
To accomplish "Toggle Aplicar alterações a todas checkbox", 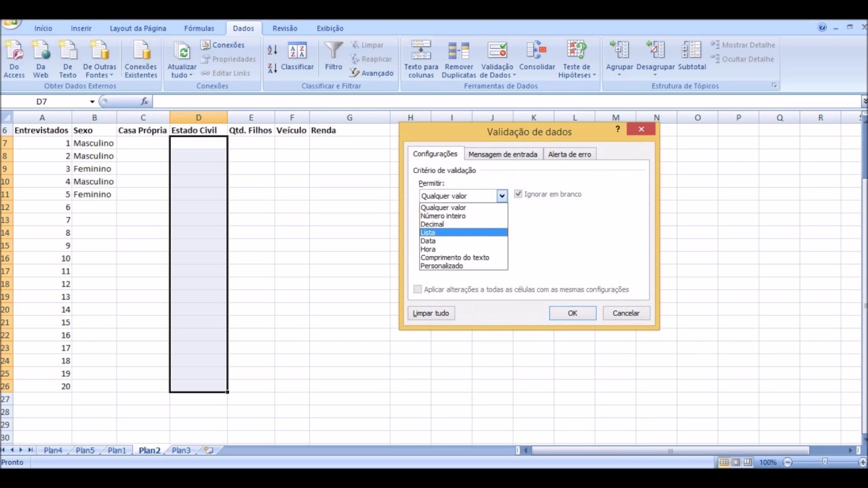I will 418,289.
